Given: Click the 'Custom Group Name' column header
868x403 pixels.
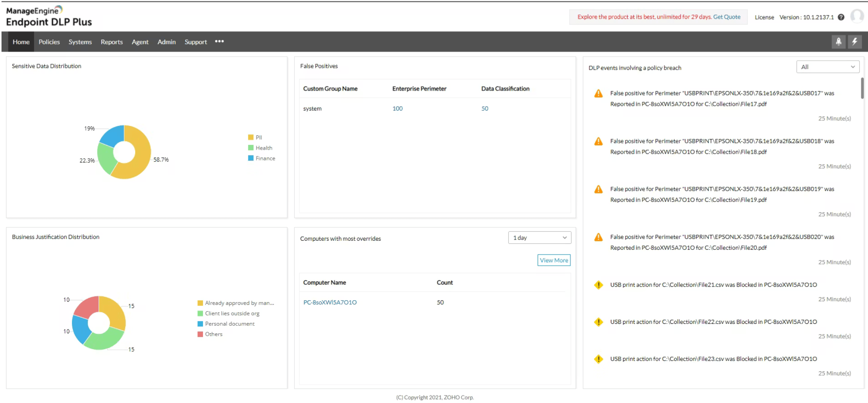Looking at the screenshot, I should (330, 89).
